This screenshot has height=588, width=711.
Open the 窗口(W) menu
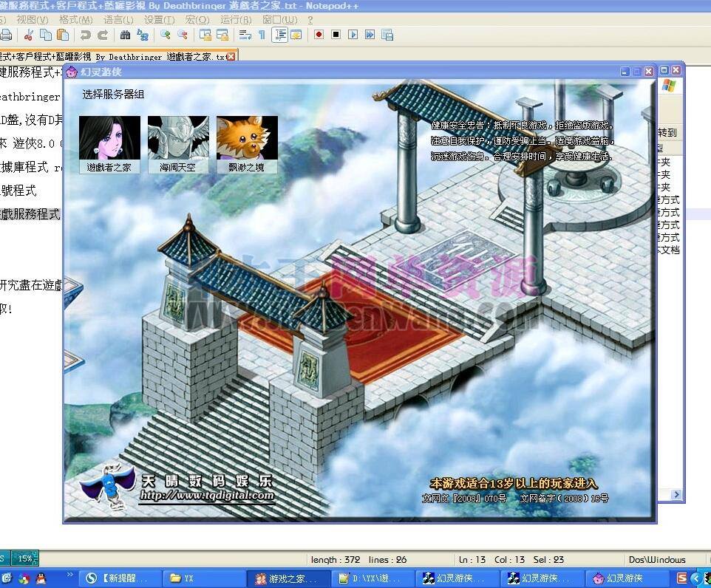click(x=280, y=20)
